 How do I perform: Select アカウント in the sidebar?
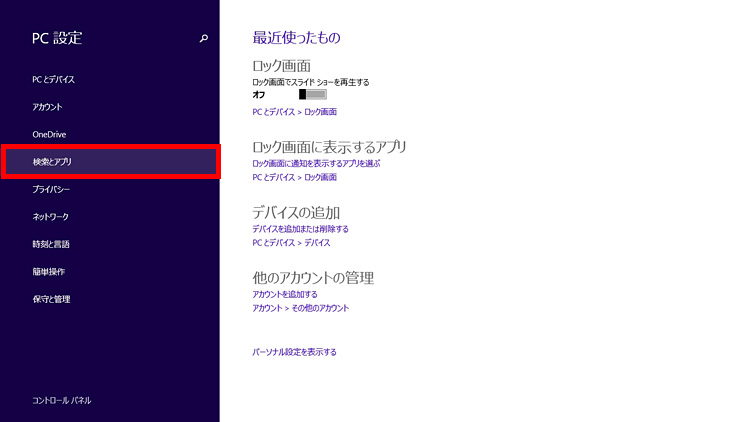click(47, 107)
